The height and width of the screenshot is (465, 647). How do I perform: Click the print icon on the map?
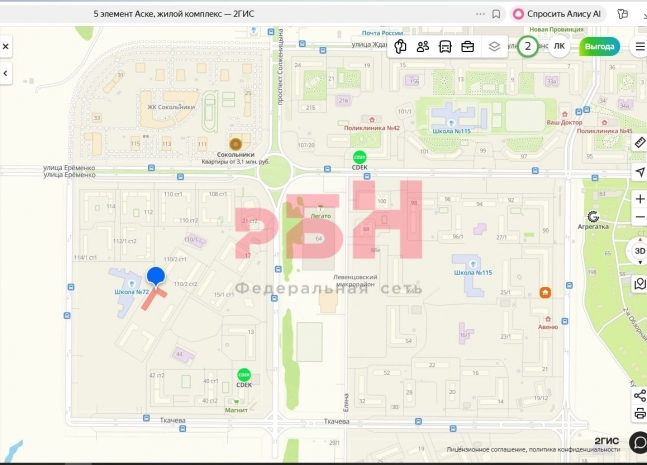point(640,413)
